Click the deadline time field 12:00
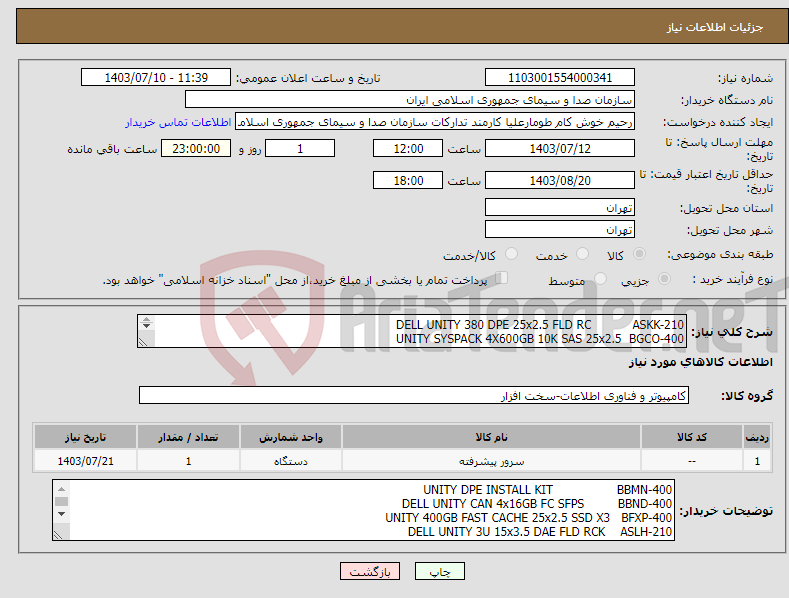This screenshot has height=598, width=789. [408, 148]
